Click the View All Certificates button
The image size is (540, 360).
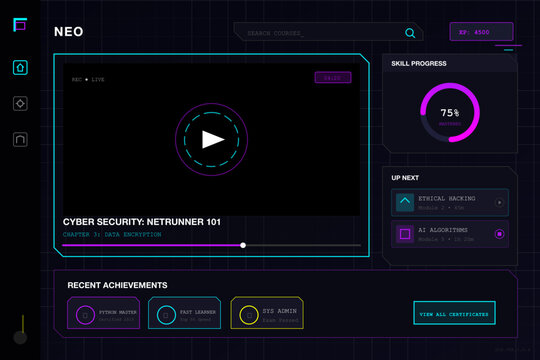[454, 313]
